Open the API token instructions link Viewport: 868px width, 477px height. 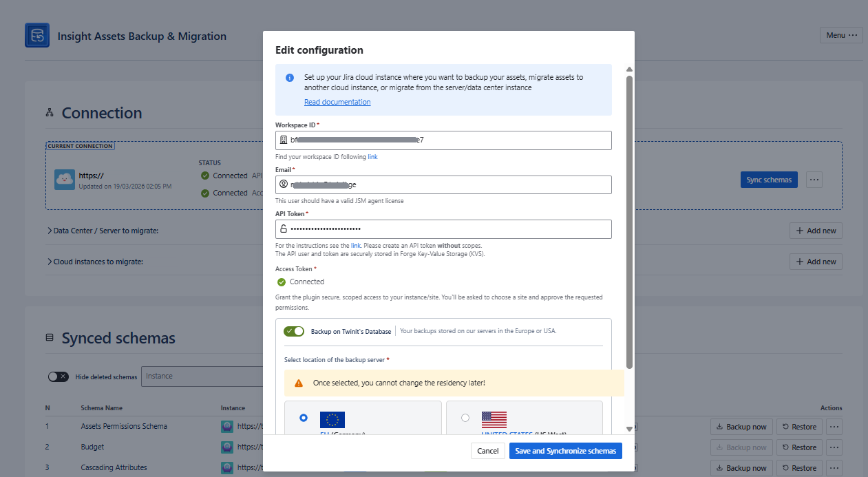click(356, 246)
